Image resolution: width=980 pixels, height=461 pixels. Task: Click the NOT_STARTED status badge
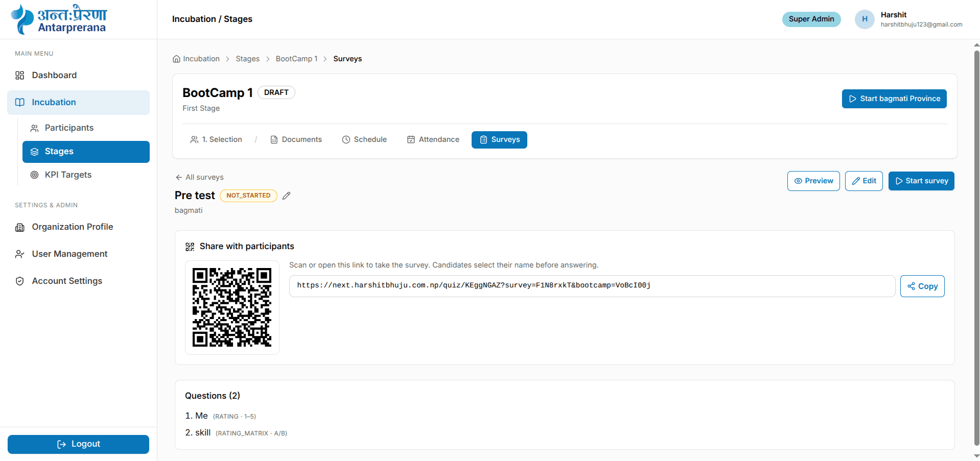tap(248, 196)
